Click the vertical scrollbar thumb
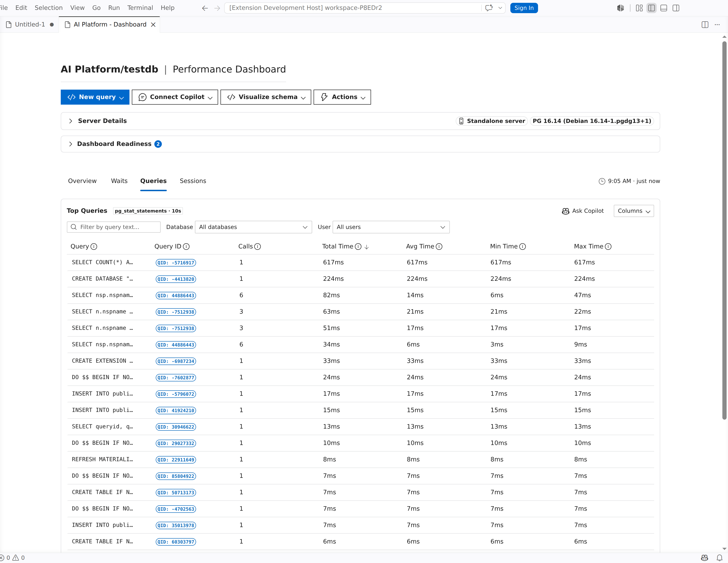The height and width of the screenshot is (563, 728). [724, 230]
